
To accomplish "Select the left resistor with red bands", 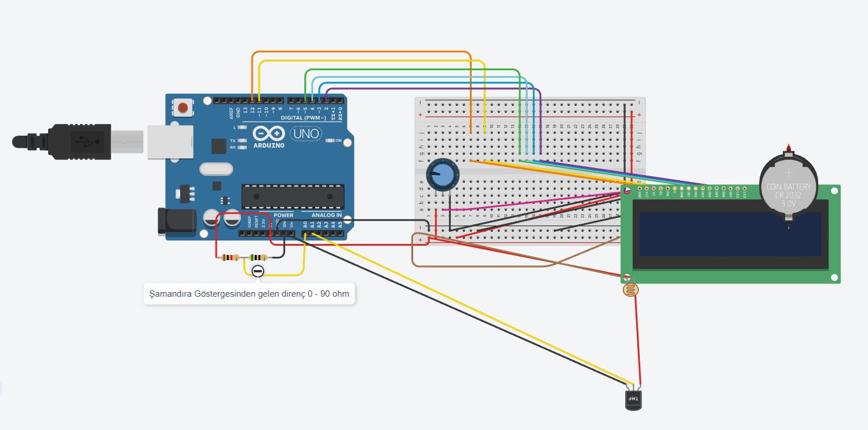I will coord(231,258).
